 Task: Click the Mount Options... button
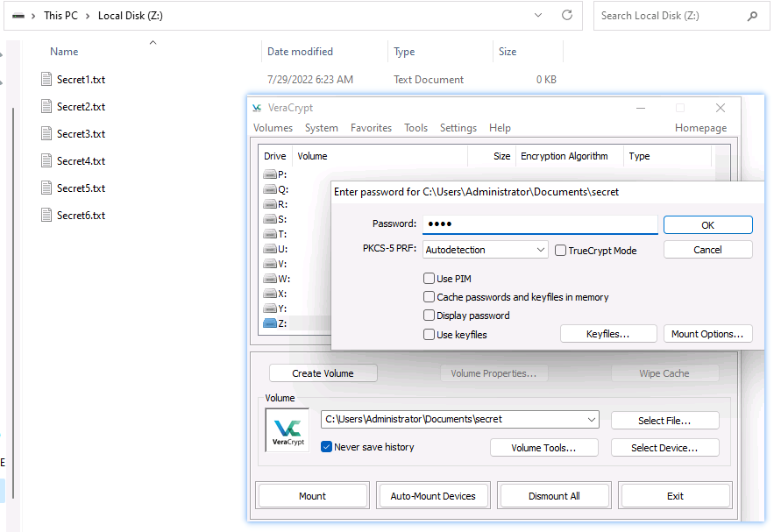(707, 334)
